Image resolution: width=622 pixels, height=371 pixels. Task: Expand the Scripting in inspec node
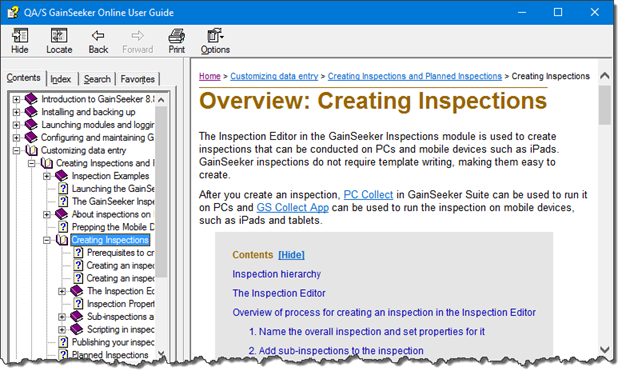[x=62, y=329]
